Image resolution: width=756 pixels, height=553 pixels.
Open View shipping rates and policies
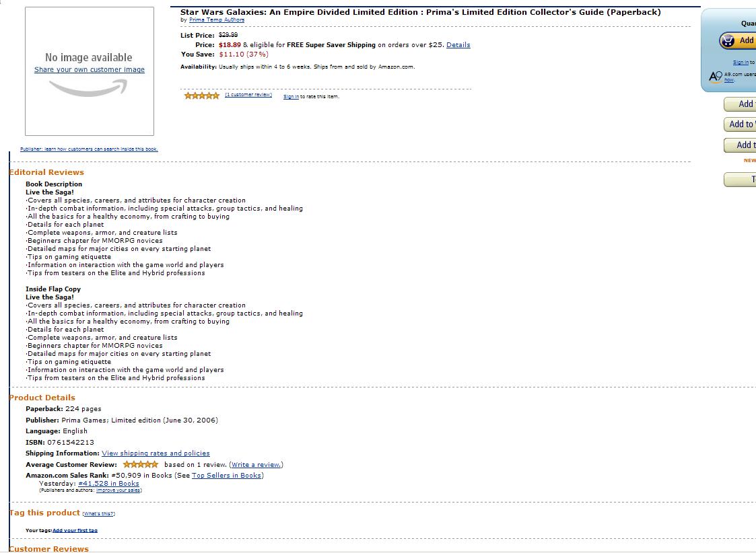click(156, 453)
